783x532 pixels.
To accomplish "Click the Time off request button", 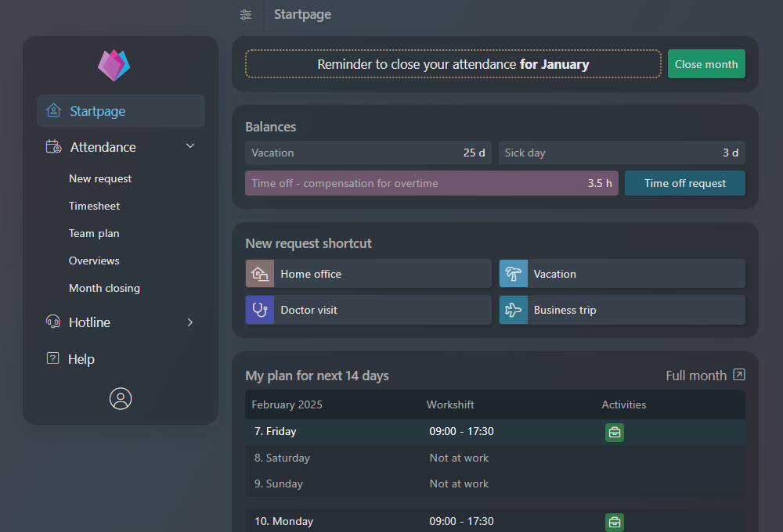I will point(684,183).
